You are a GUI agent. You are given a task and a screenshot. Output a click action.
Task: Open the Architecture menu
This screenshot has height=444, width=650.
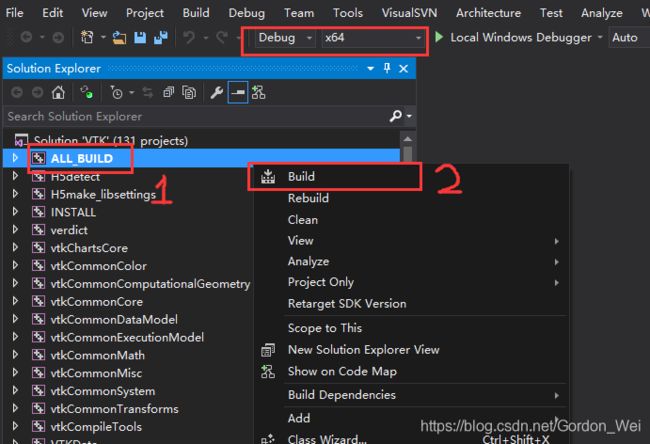point(488,13)
